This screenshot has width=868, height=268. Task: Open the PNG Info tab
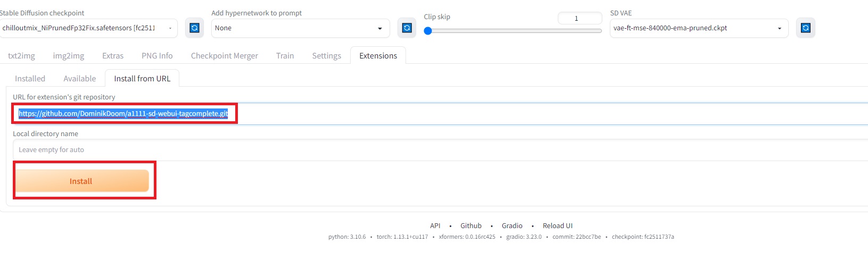157,56
